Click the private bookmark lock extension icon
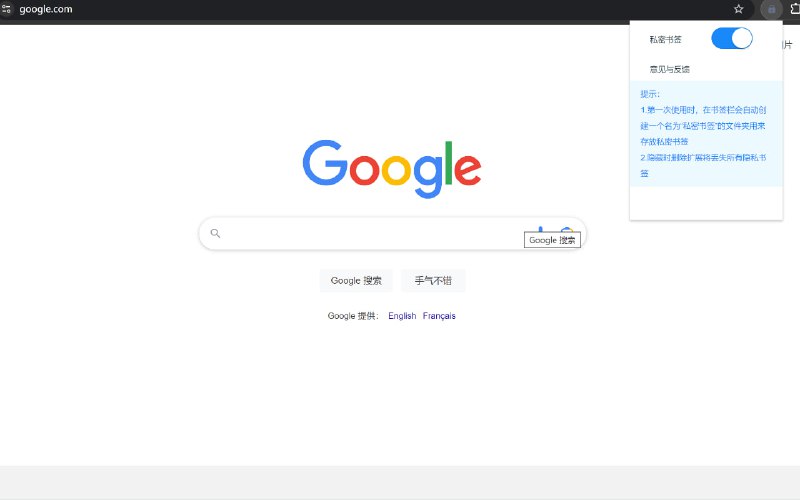The image size is (800, 500). 770,9
